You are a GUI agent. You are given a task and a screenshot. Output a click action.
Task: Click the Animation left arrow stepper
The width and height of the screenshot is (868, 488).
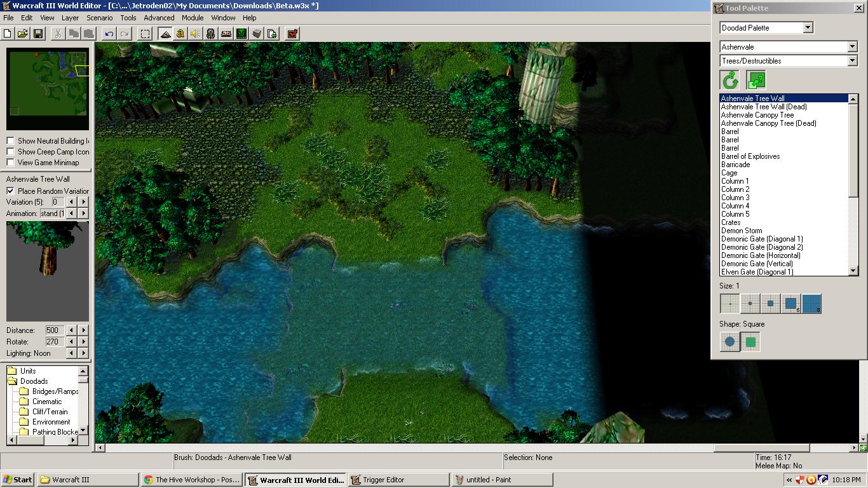pyautogui.click(x=71, y=213)
